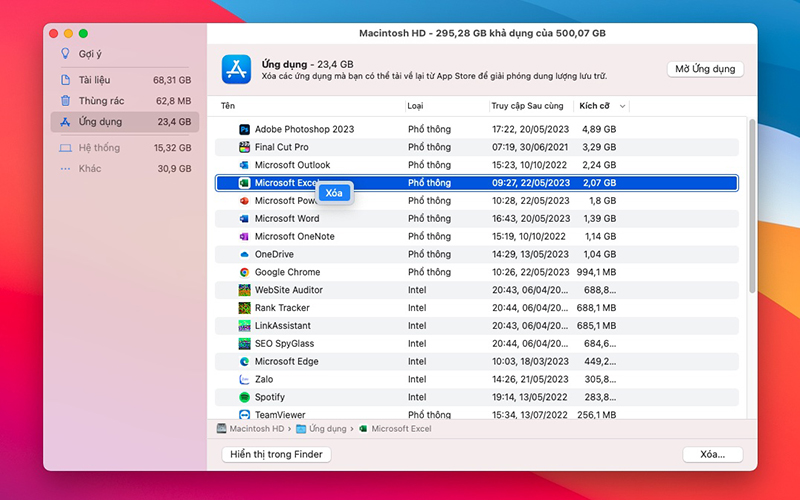The width and height of the screenshot is (800, 500).
Task: Click the Macintosh HD disk icon in path bar
Action: coord(221,429)
